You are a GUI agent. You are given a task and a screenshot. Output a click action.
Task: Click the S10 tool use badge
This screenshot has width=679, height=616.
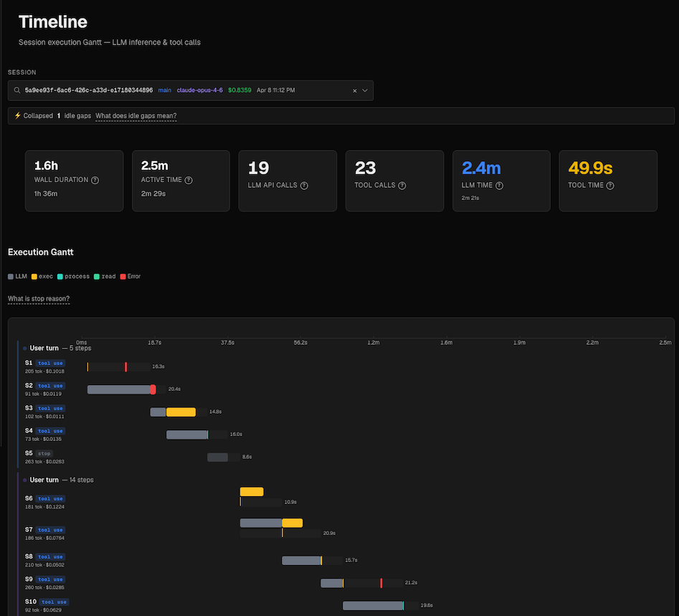coord(54,602)
